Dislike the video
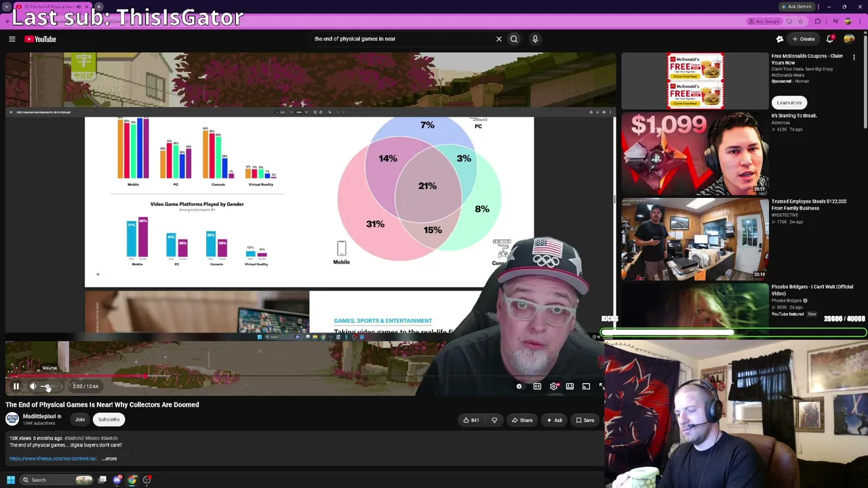868x488 pixels. (x=494, y=420)
